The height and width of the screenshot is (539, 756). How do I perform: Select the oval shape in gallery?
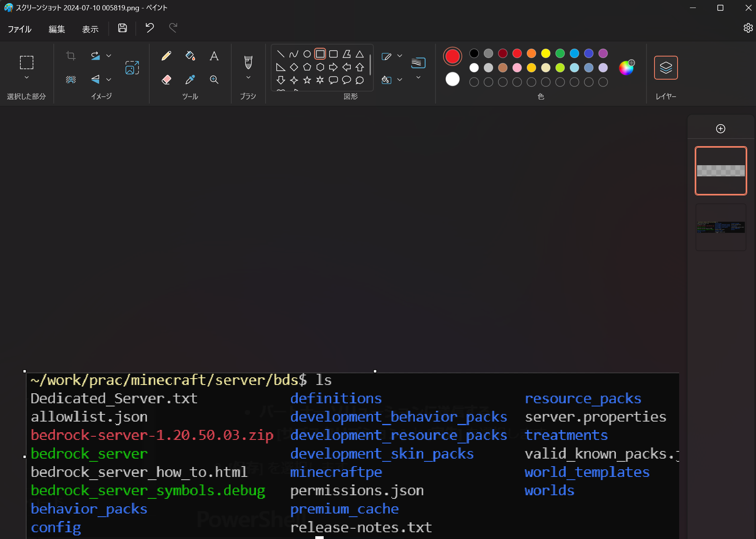[307, 54]
